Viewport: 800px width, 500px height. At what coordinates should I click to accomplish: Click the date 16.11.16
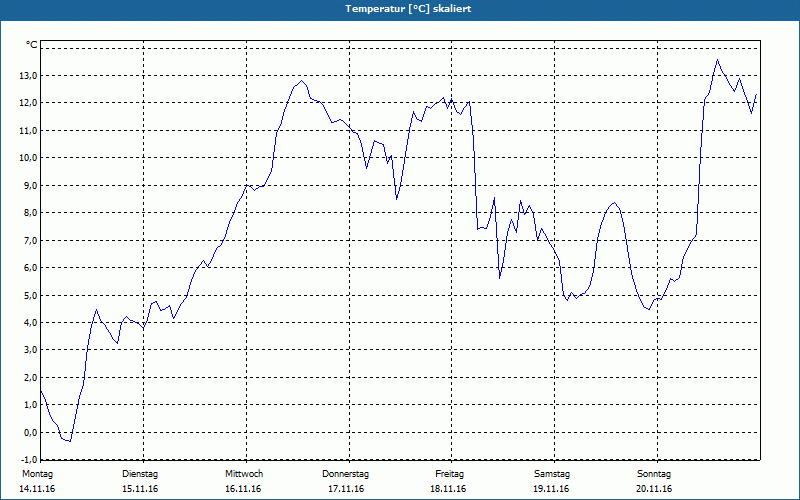coord(243,489)
